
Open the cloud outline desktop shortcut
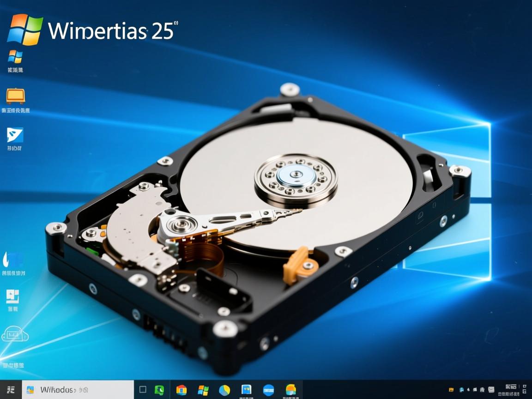(x=15, y=334)
